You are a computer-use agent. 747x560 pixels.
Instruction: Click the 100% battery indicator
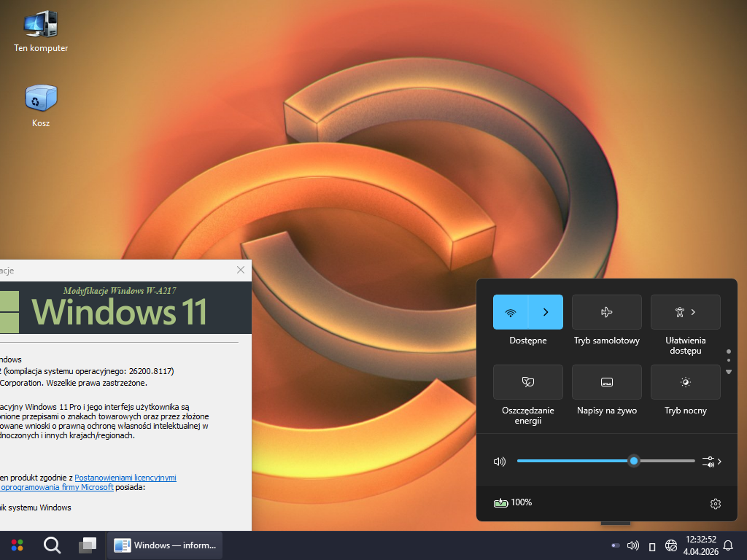[513, 502]
